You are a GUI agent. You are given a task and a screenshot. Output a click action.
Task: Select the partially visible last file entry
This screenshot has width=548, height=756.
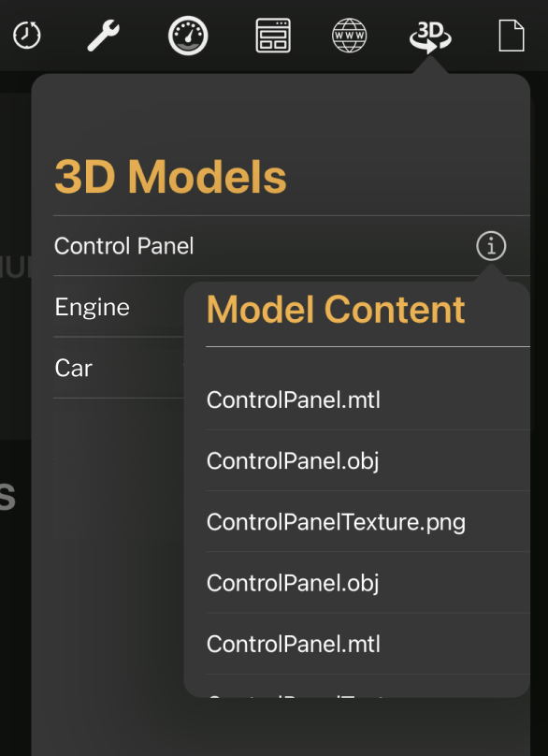tap(368, 687)
